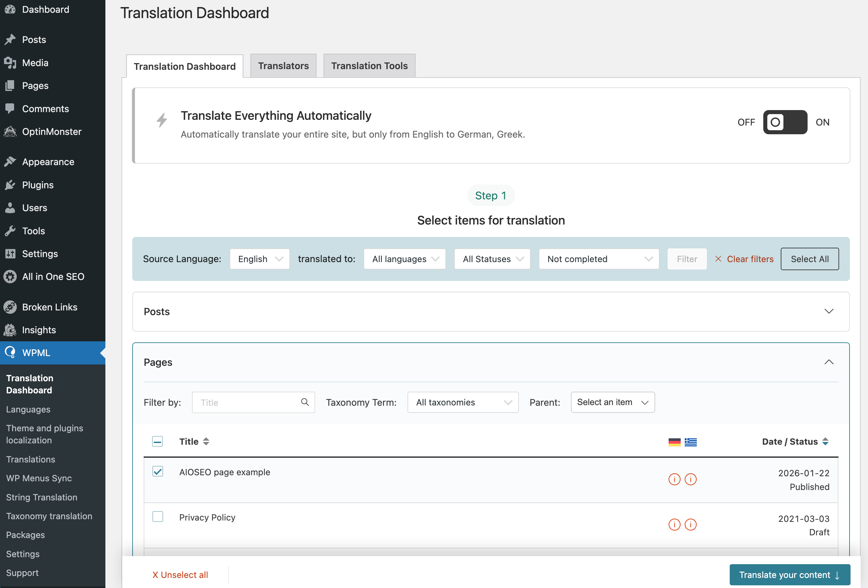This screenshot has height=588, width=868.
Task: Click the Title column sort arrows
Action: [206, 442]
